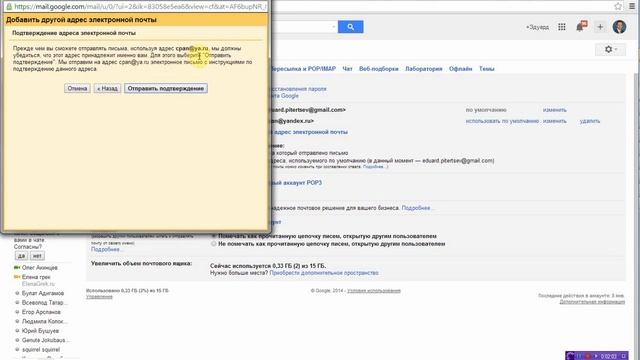Click status icon beside Булат Адигамов
The height and width of the screenshot is (360, 640).
17,293
